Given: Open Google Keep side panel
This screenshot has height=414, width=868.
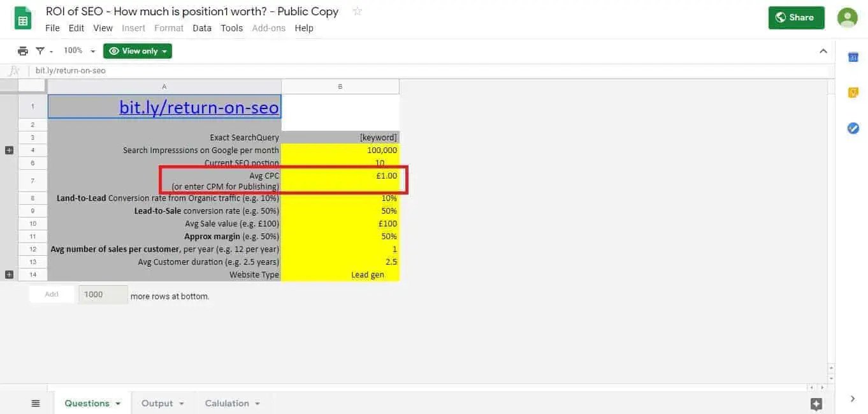Looking at the screenshot, I should pyautogui.click(x=853, y=93).
